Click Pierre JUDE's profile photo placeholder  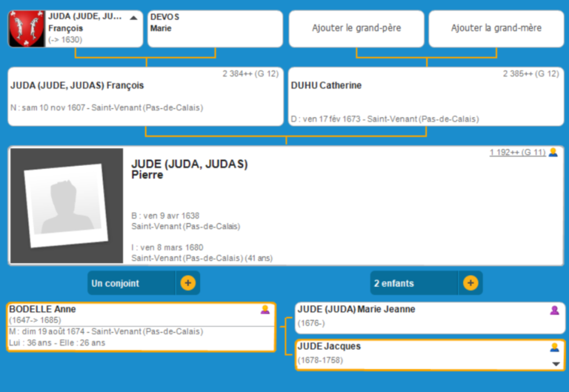pos(67,206)
